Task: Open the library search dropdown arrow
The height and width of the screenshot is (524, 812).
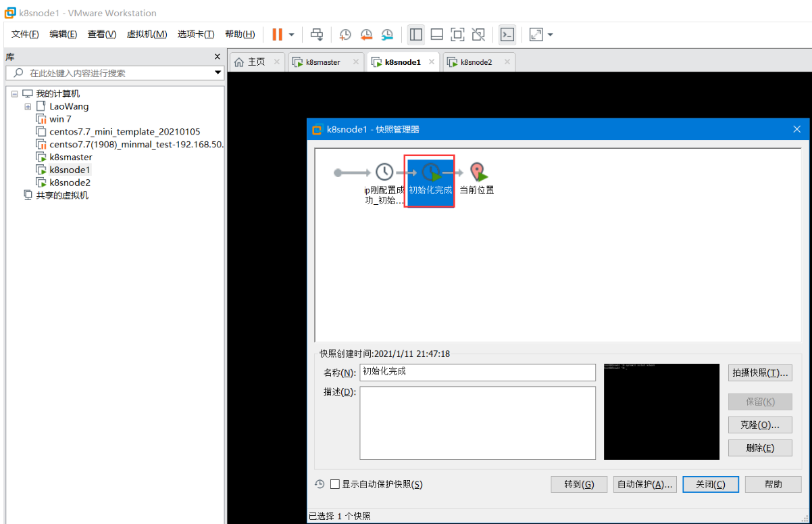Action: coord(218,73)
